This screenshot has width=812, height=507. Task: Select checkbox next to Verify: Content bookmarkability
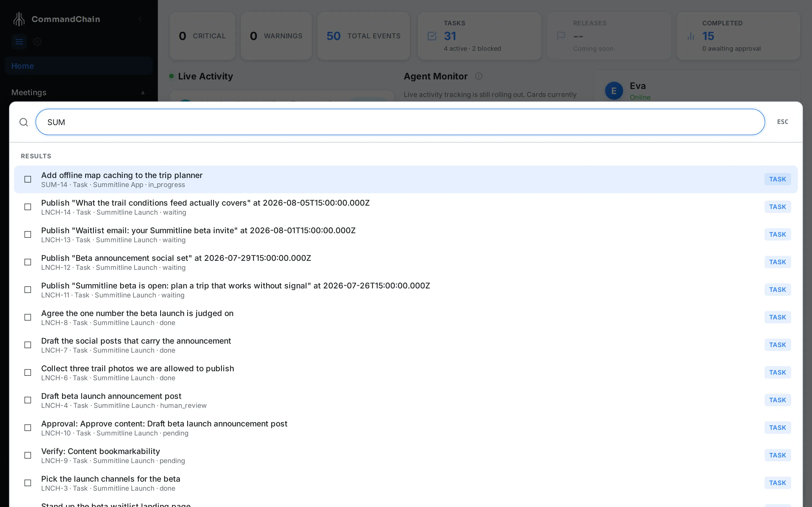[x=28, y=455]
